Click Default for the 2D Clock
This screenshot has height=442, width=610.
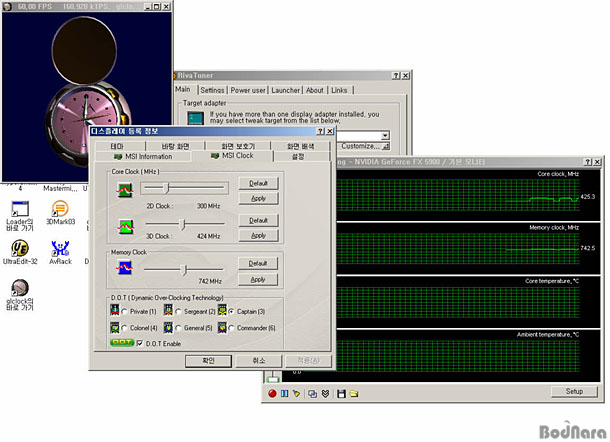258,183
